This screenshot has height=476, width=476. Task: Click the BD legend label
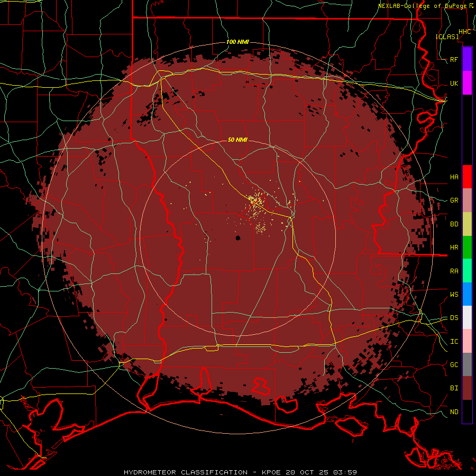pos(454,224)
